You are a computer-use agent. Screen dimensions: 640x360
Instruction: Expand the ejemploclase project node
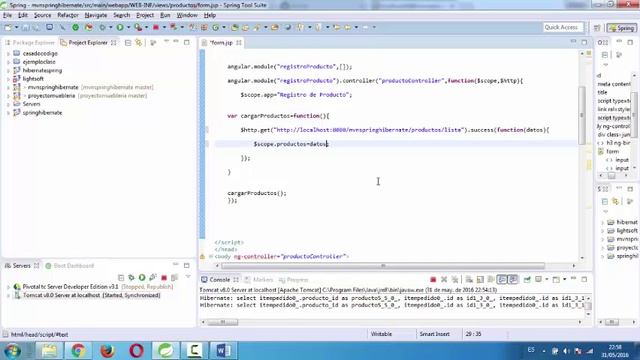(x=8, y=62)
